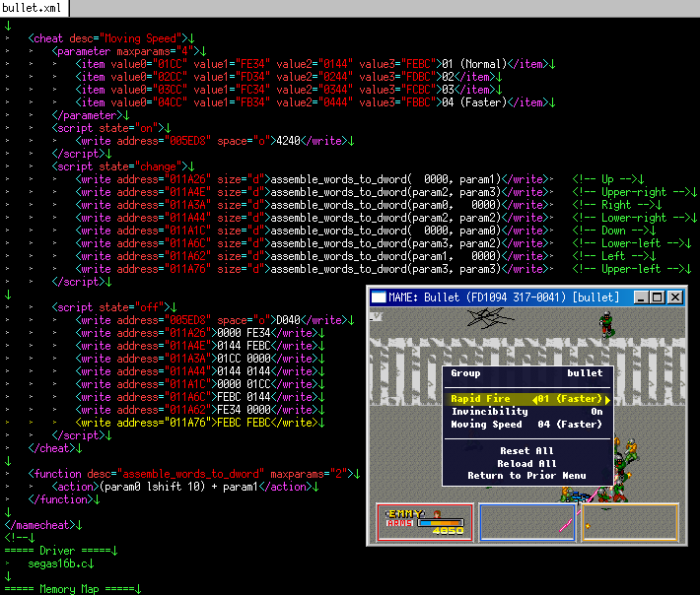700x595 pixels.
Task: Click write address "011A3A" Right line
Action: pos(315,205)
